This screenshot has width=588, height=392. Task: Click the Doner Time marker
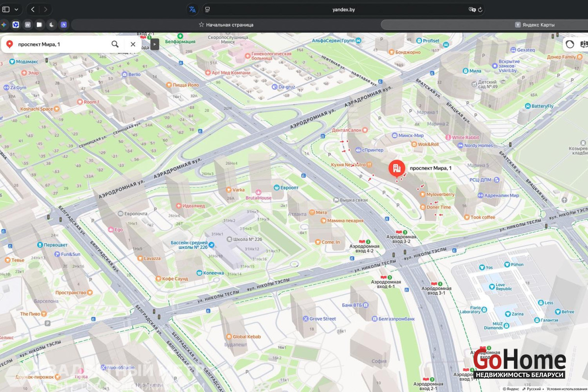422,207
